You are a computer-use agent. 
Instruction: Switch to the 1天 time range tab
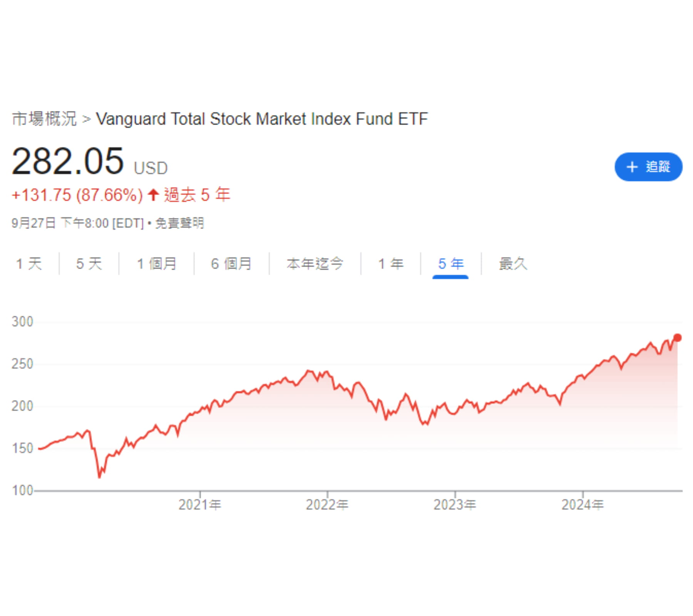click(29, 264)
